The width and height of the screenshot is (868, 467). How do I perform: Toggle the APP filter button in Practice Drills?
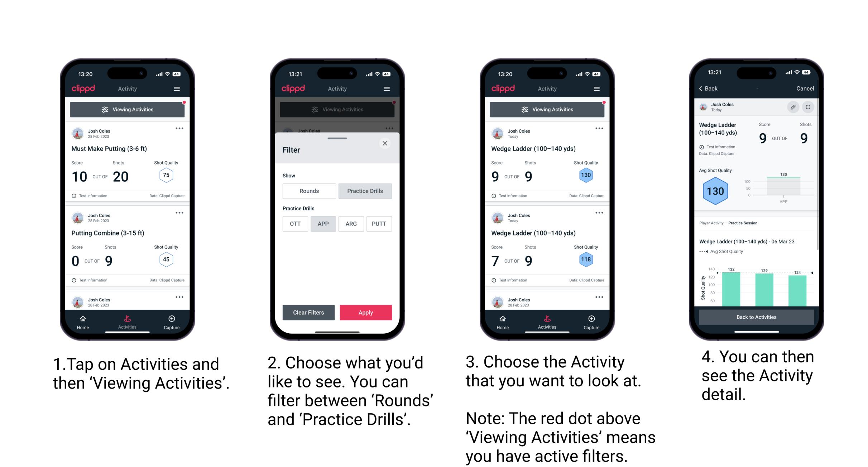click(322, 224)
